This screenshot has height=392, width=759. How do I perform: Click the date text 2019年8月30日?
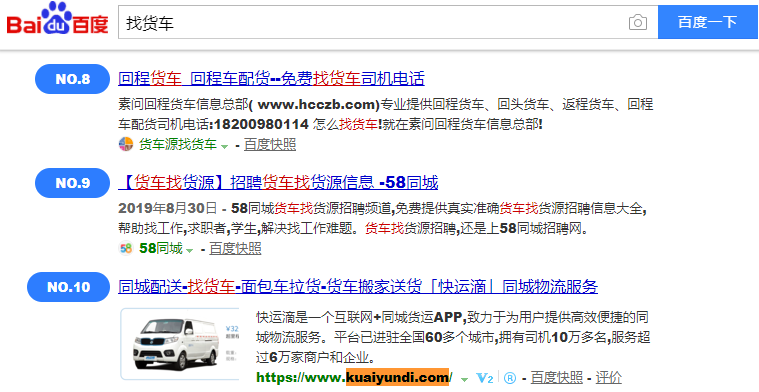click(168, 208)
